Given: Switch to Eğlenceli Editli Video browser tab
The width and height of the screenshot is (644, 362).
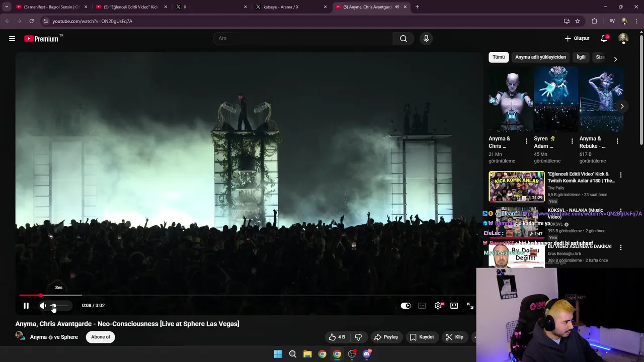Looking at the screenshot, I should pyautogui.click(x=131, y=7).
